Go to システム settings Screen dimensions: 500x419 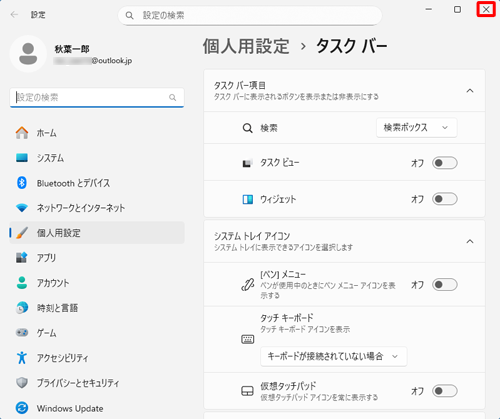coord(97,158)
